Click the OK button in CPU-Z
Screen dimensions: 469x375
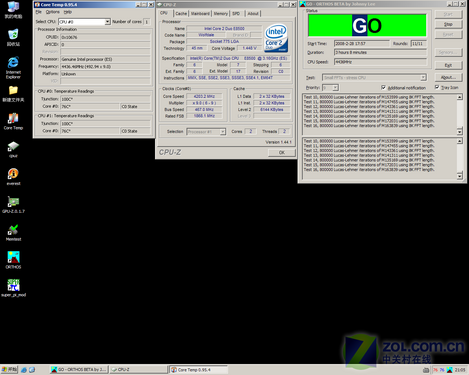pos(282,153)
